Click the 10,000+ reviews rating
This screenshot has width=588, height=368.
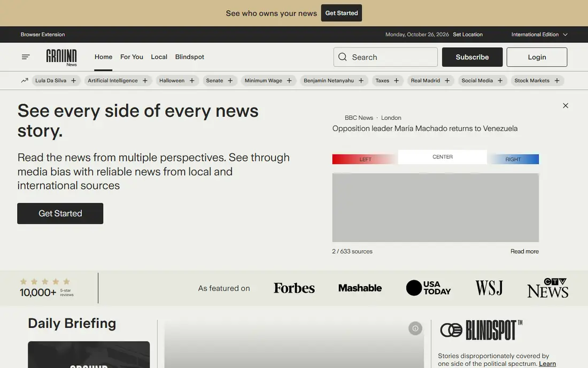point(47,288)
